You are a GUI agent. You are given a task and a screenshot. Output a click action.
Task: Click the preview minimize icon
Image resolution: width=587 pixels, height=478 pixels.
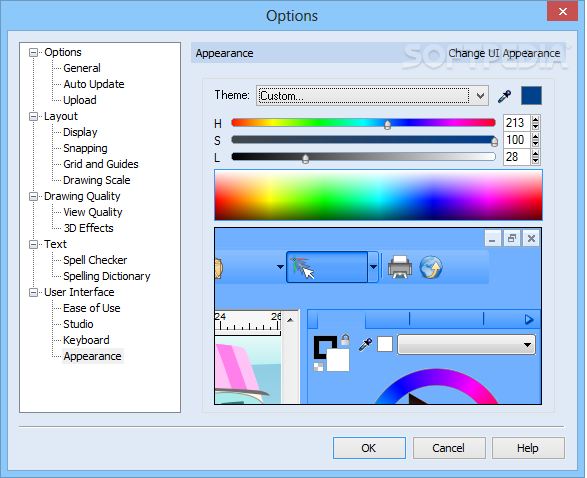click(x=492, y=238)
